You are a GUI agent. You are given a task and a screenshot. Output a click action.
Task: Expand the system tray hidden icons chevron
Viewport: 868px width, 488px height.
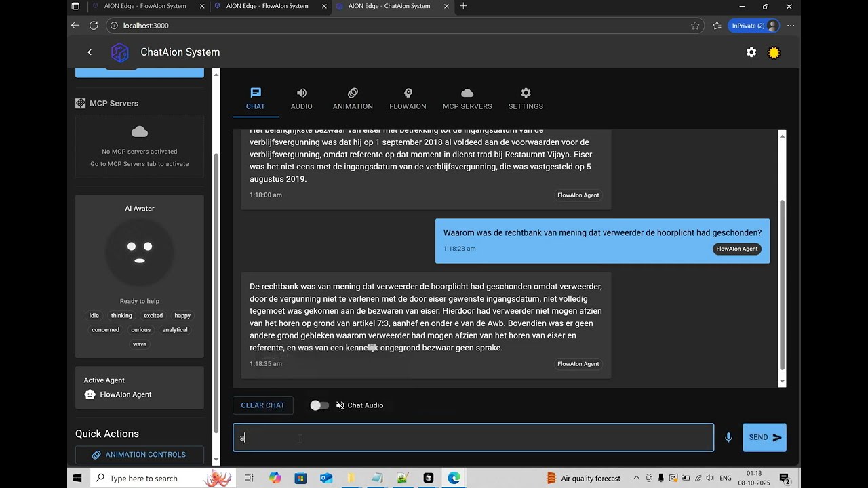point(637,479)
